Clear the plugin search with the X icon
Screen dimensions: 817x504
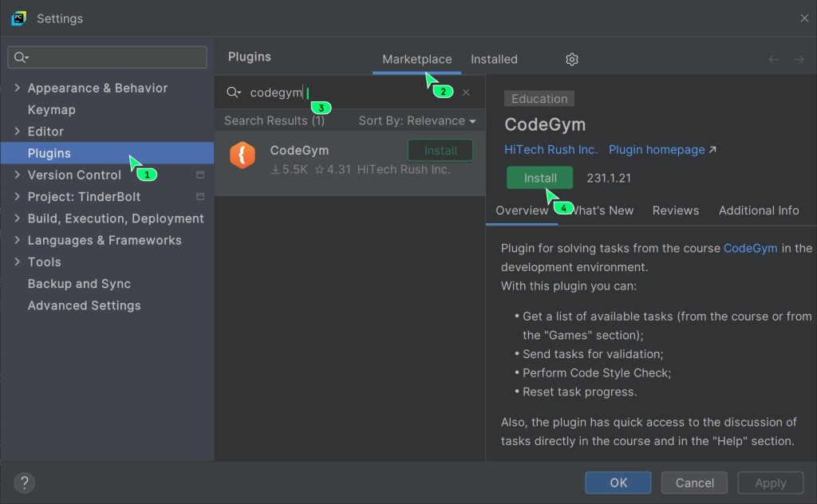click(x=466, y=93)
